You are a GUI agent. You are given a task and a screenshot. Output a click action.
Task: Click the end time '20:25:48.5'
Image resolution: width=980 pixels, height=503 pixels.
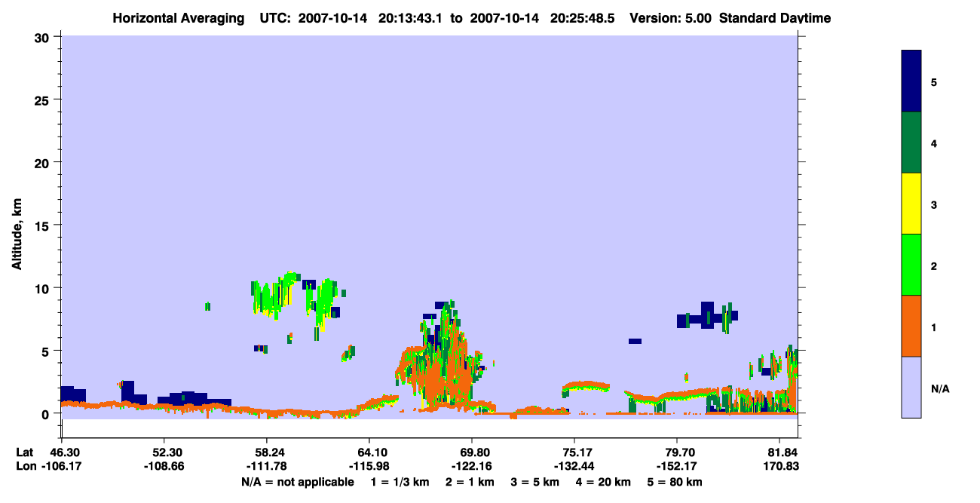(x=583, y=18)
